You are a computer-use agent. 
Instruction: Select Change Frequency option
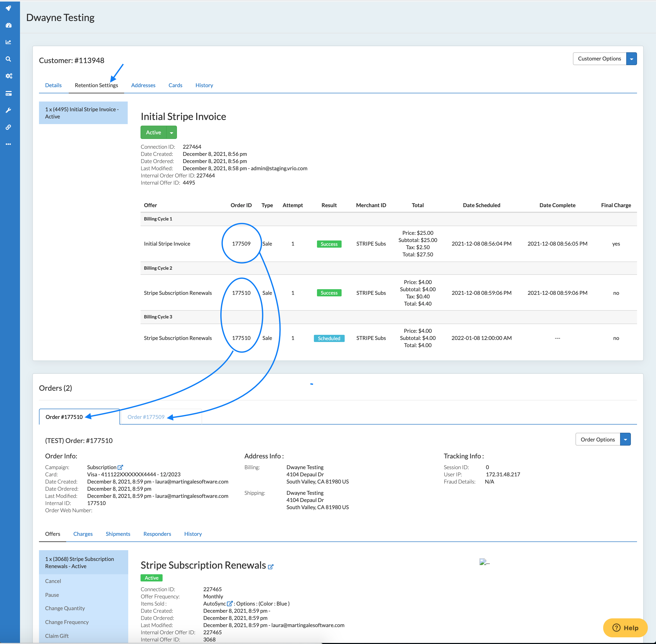67,622
